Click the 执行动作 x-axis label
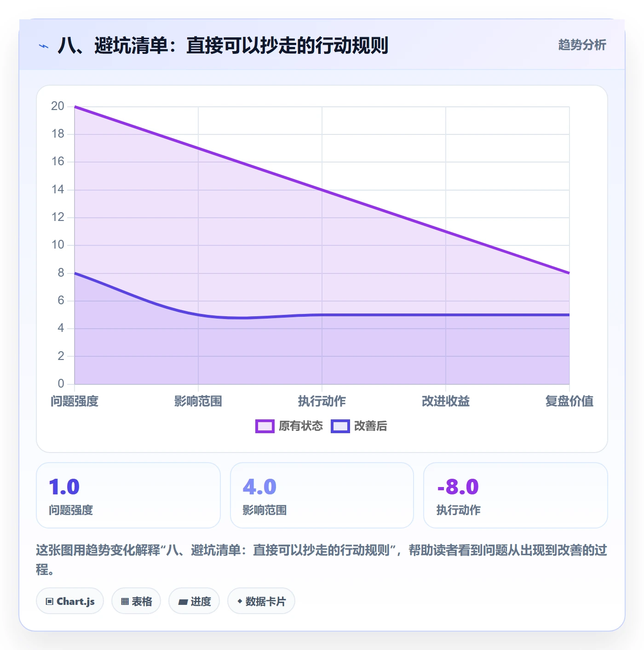The image size is (644, 650). coord(322,401)
